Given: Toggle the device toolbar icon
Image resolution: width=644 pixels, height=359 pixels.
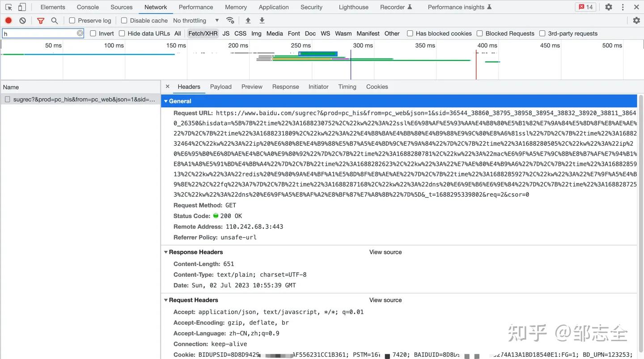Looking at the screenshot, I should (x=22, y=7).
